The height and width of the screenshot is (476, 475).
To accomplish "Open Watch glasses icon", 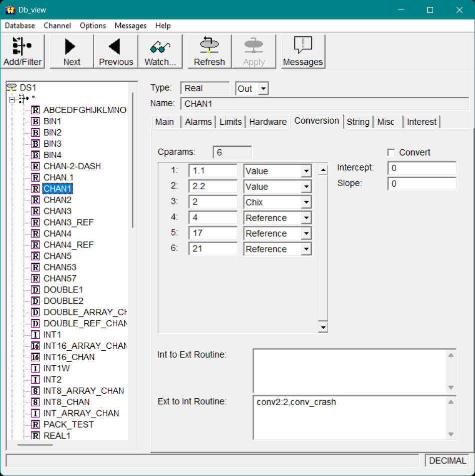I will click(160, 47).
